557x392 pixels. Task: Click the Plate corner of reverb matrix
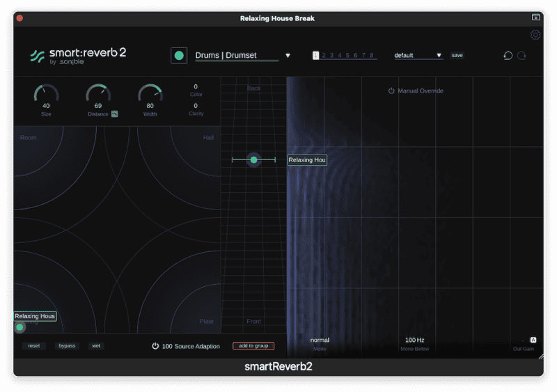coord(206,321)
